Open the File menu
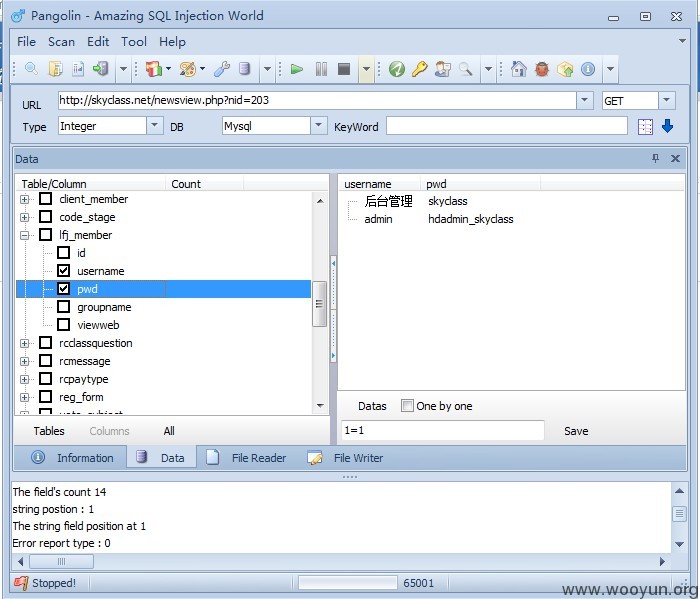This screenshot has height=599, width=700. (x=26, y=42)
